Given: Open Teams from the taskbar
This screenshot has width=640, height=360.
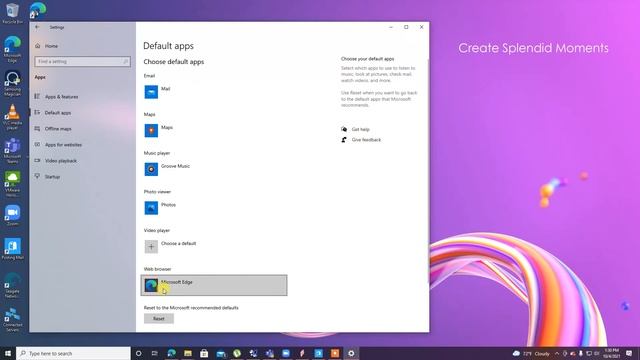Looking at the screenshot, I should pos(269,353).
